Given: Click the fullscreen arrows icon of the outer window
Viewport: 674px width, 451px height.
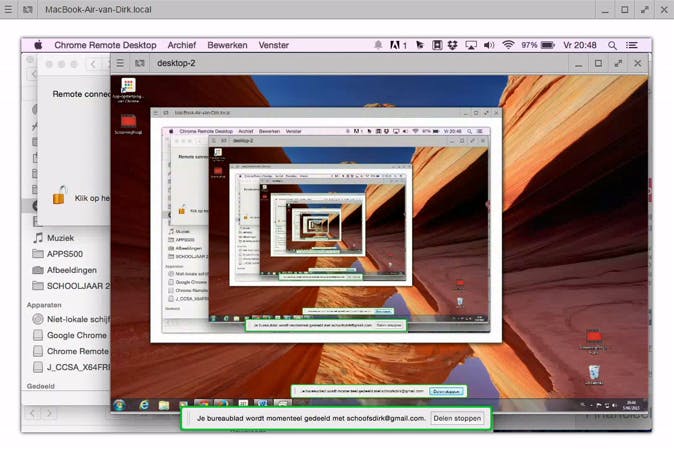Looking at the screenshot, I should (644, 9).
